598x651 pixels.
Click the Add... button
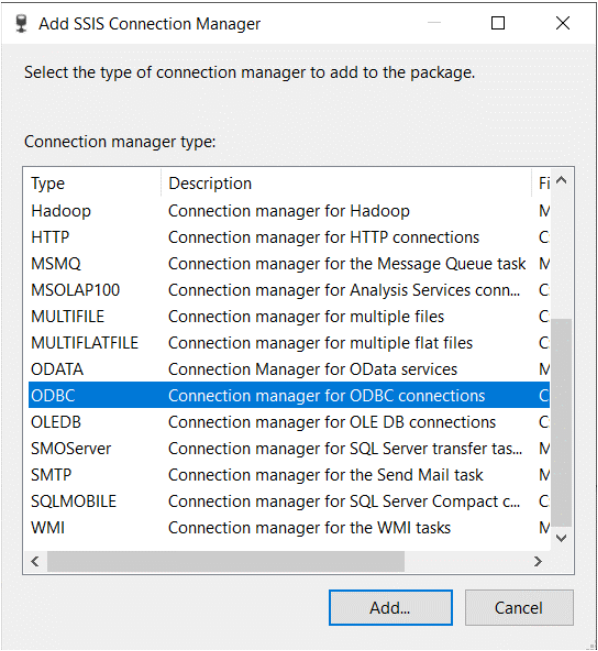tap(390, 607)
